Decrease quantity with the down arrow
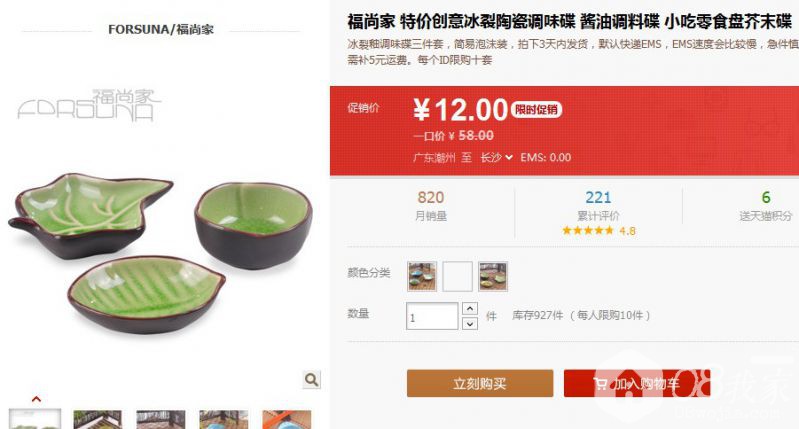Screen dimensions: 799x429 [x=470, y=324]
